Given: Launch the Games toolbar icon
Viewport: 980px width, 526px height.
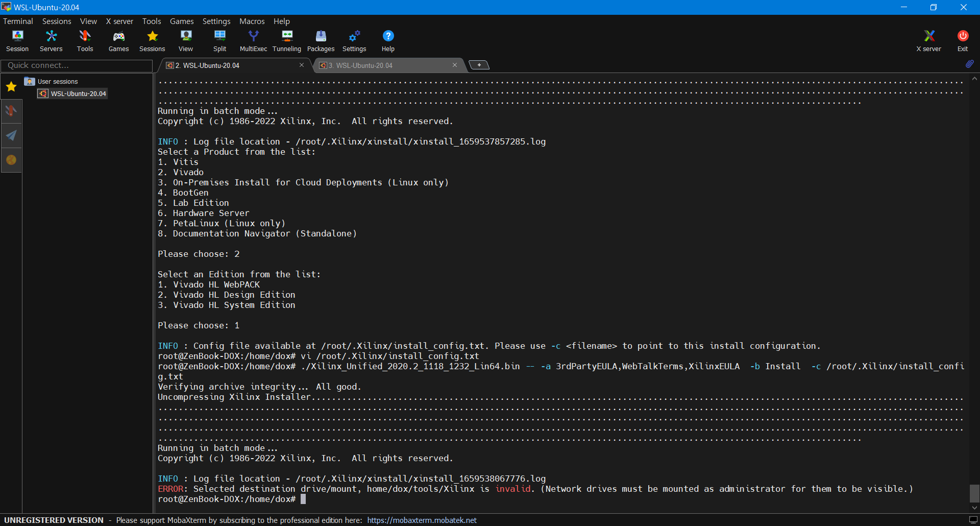Looking at the screenshot, I should click(118, 40).
